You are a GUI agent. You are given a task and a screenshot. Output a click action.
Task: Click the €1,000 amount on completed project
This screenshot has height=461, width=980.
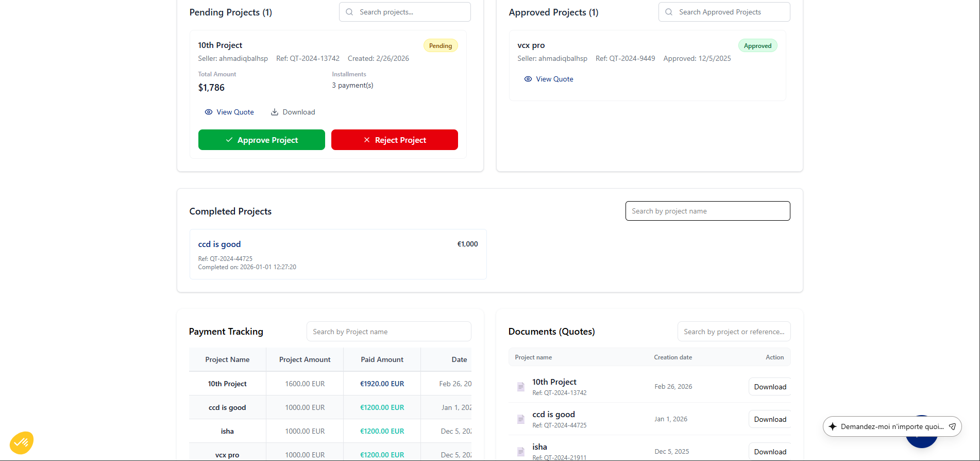click(468, 244)
